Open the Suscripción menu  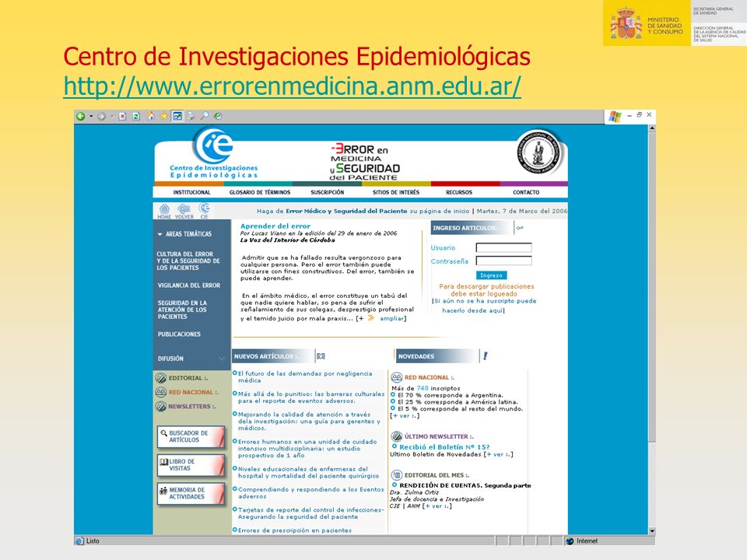328,192
